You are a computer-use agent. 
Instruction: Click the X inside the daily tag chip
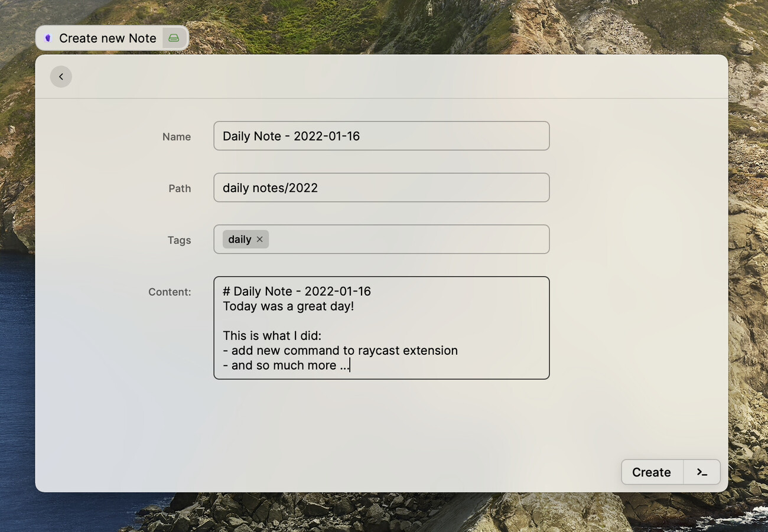coord(259,239)
